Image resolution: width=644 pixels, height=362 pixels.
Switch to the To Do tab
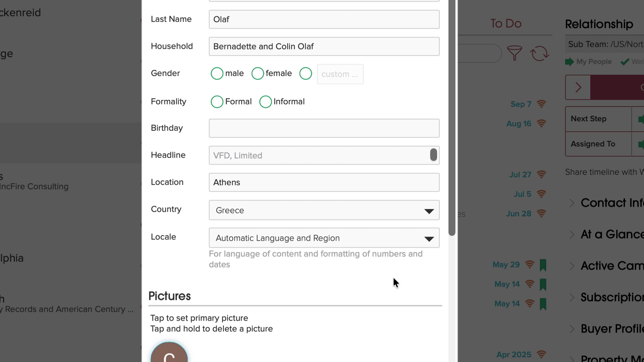point(505,23)
